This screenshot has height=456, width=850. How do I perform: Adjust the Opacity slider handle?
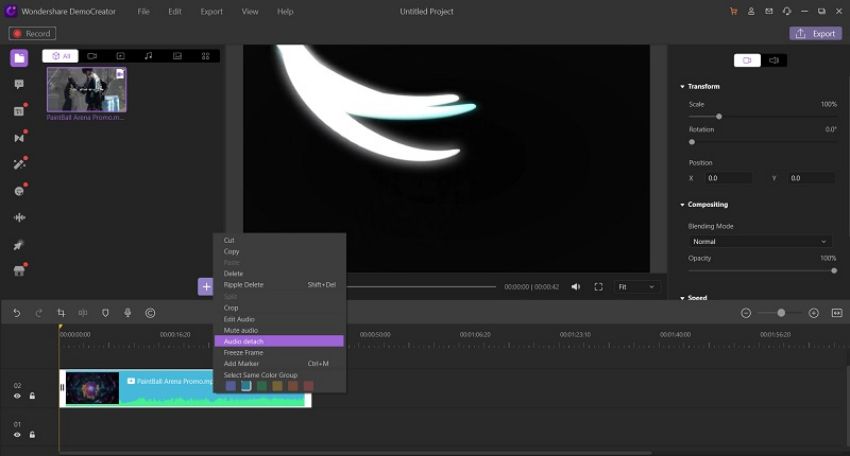834,271
